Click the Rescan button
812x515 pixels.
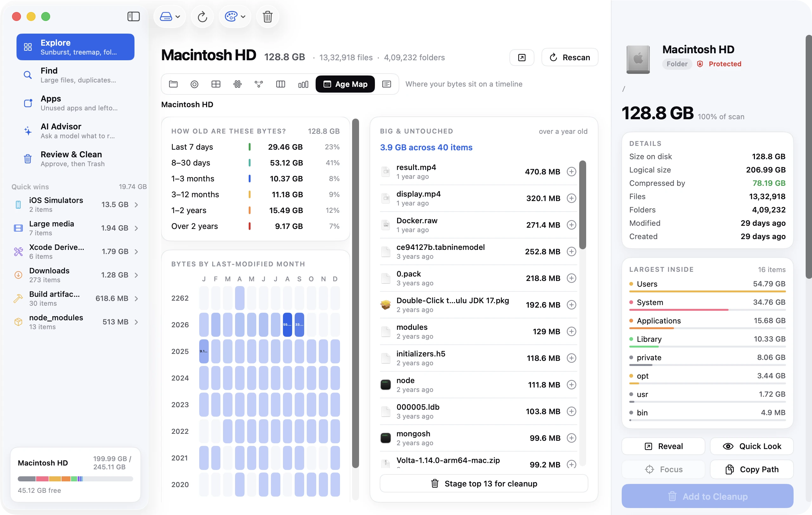pos(570,57)
